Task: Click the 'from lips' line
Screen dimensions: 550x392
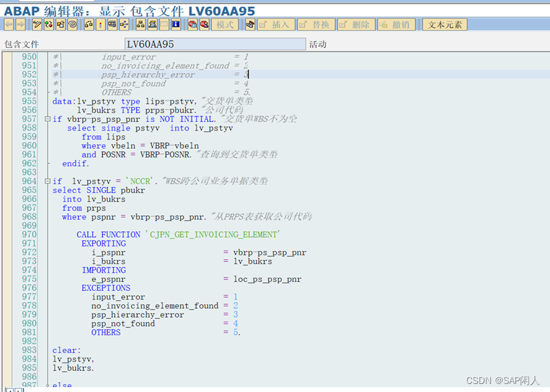Action: [103, 137]
